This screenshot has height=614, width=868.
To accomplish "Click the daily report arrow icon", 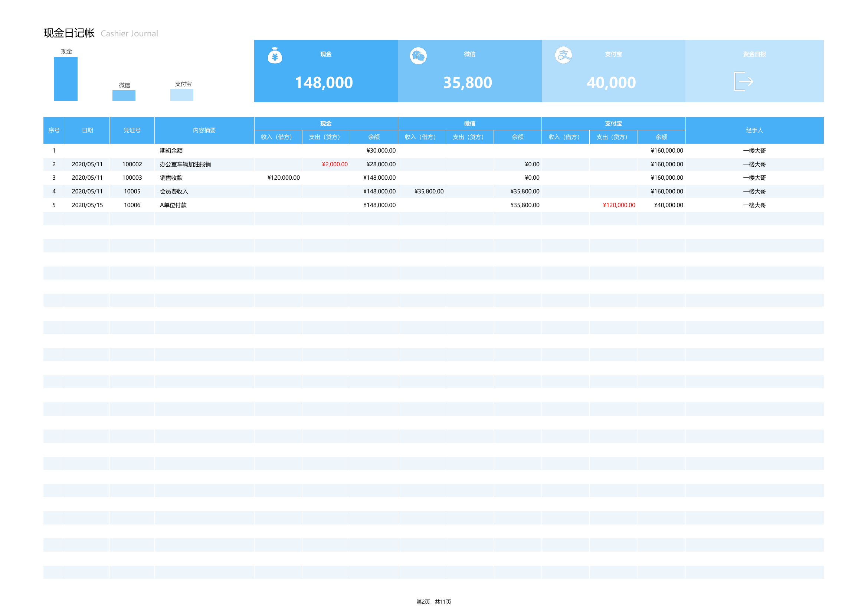I will pos(744,81).
